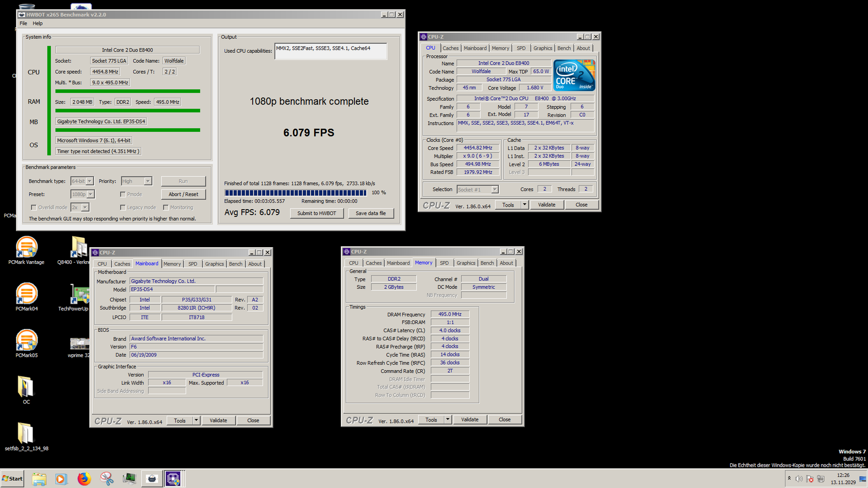Click CPU-Z title icon in Memory window
The image size is (868, 488).
tap(346, 252)
